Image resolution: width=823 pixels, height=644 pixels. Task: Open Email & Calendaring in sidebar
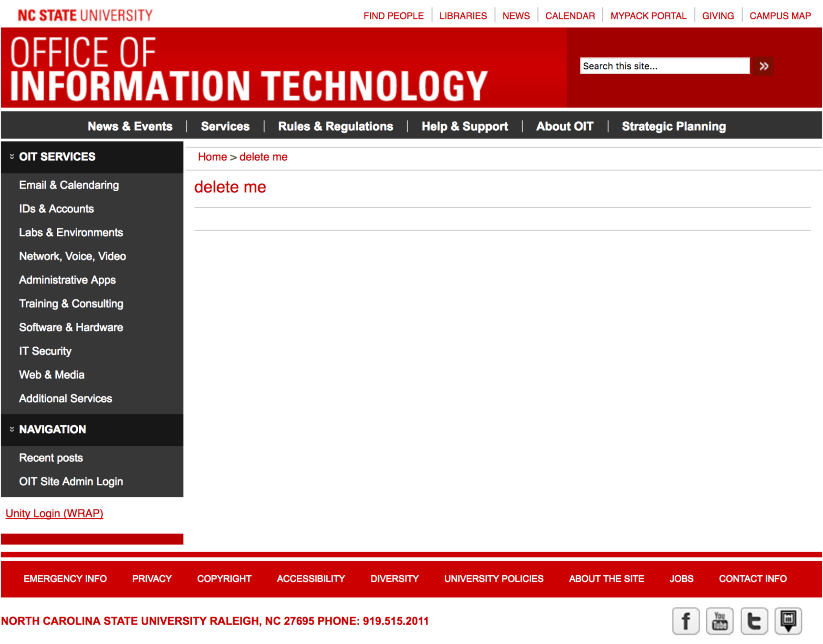coord(69,185)
